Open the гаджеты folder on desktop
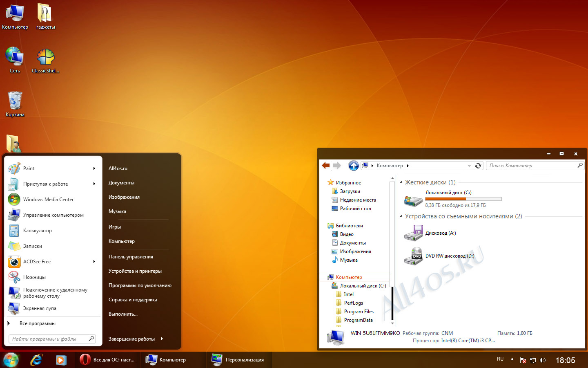The width and height of the screenshot is (588, 368). [45, 16]
